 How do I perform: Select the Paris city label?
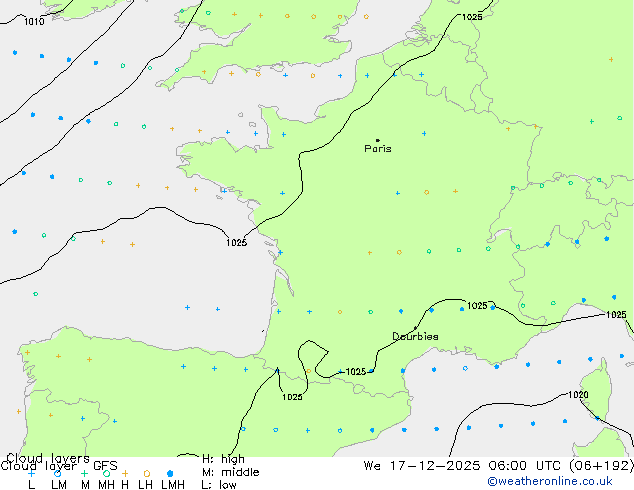(x=378, y=149)
